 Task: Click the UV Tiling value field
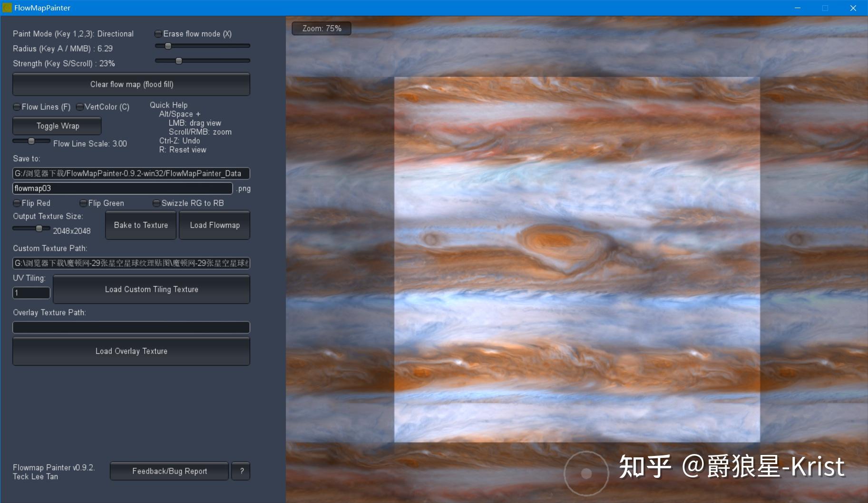coord(30,292)
